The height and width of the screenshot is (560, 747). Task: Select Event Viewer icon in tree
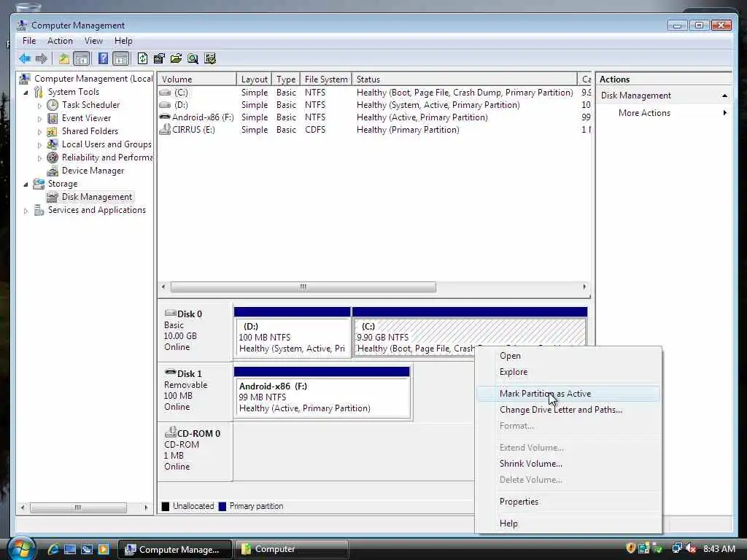[53, 118]
